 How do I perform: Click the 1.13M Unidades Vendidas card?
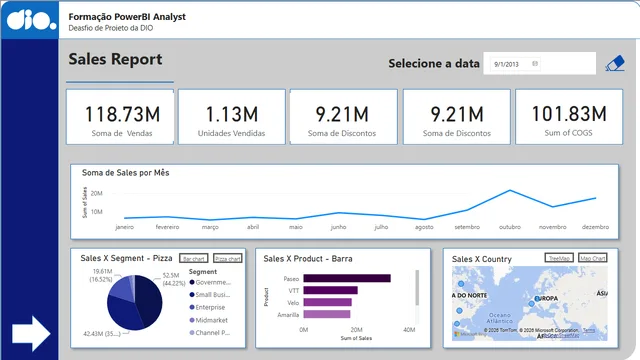tap(231, 117)
